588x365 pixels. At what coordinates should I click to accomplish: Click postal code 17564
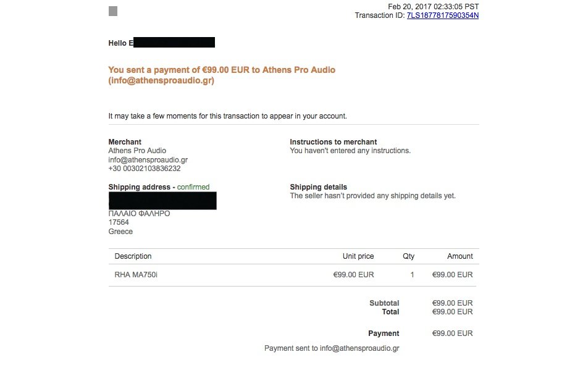click(x=119, y=222)
